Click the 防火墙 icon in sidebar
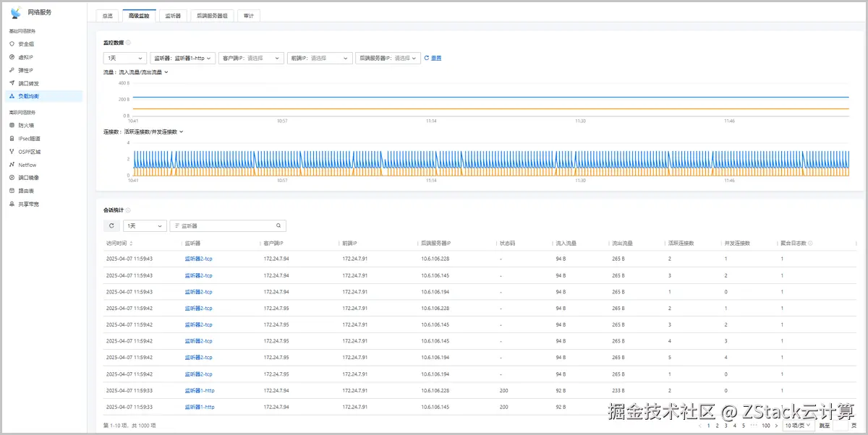This screenshot has width=868, height=435. (x=12, y=125)
